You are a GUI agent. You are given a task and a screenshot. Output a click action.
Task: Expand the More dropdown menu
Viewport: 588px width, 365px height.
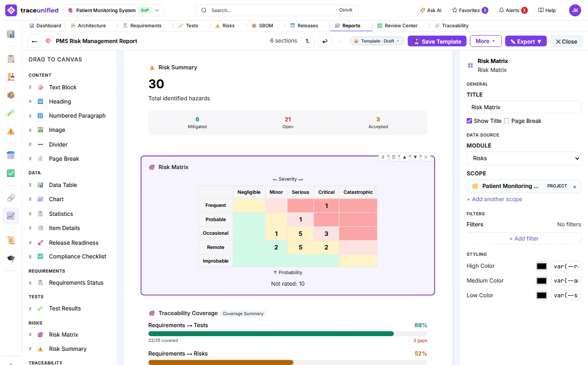click(486, 41)
